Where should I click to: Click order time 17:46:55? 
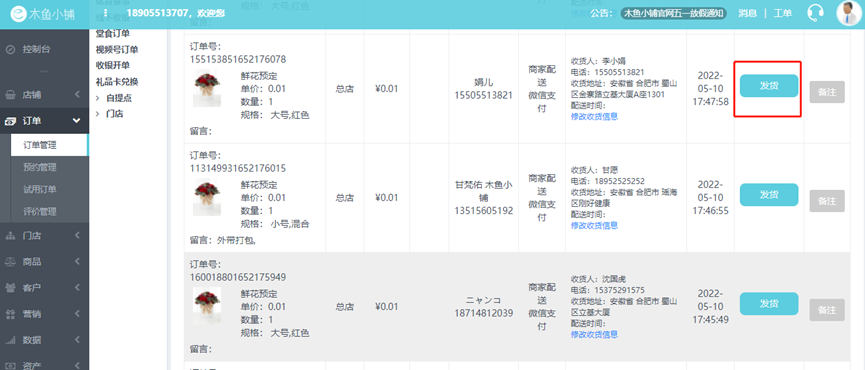[x=711, y=211]
